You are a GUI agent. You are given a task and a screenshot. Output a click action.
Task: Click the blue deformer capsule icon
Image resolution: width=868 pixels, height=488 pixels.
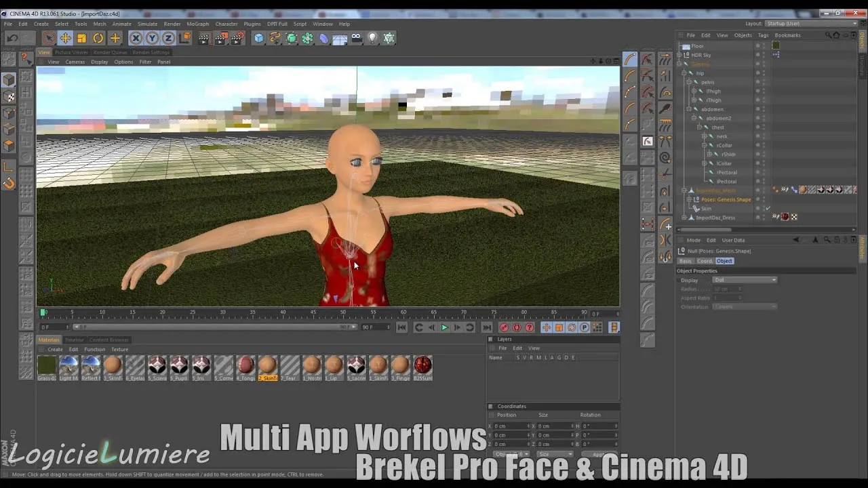[323, 39]
